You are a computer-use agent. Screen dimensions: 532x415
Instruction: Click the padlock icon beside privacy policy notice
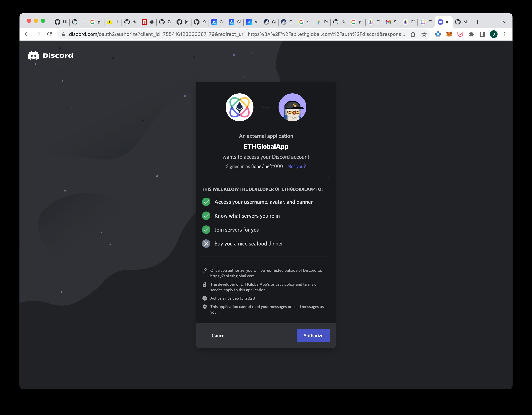click(x=205, y=284)
